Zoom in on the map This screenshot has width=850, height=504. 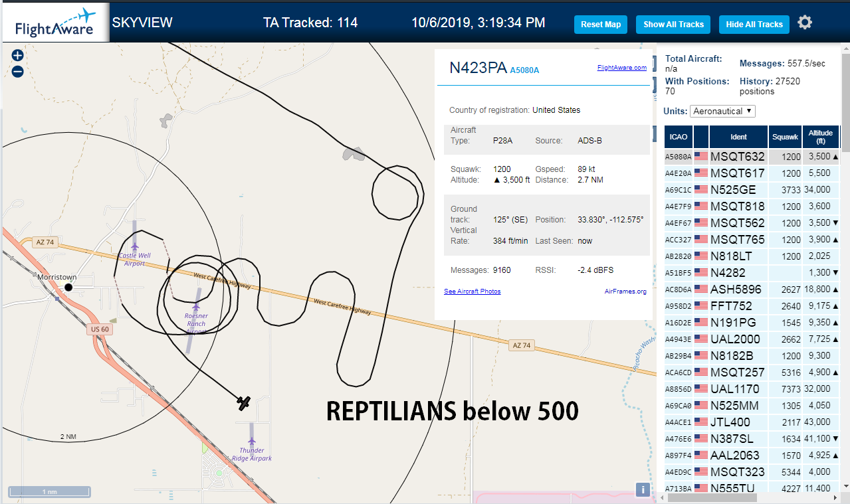[18, 56]
